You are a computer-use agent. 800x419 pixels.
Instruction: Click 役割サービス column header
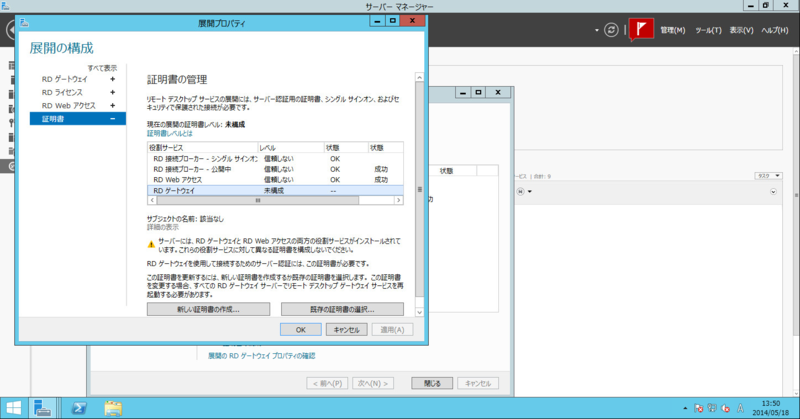coord(203,147)
